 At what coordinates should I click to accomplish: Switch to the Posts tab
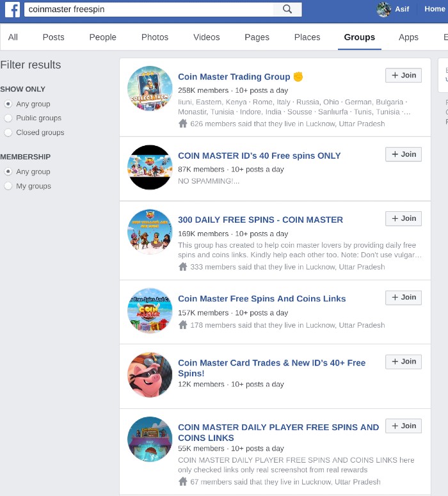pos(54,37)
